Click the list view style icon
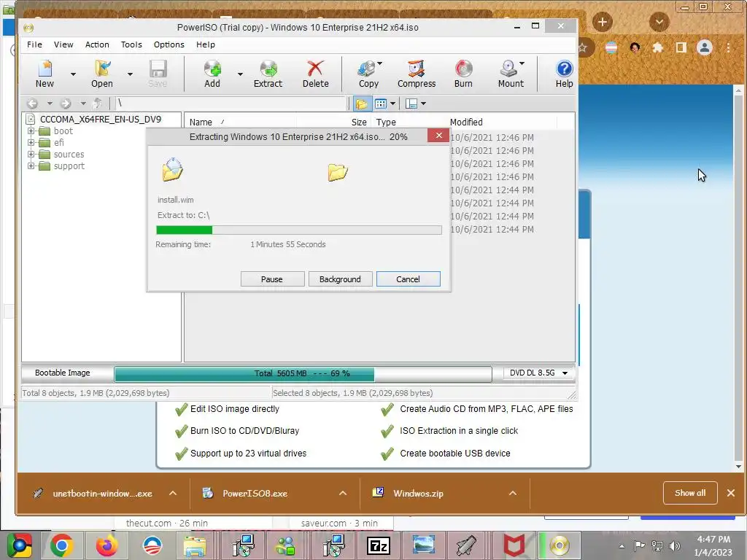 click(x=380, y=104)
